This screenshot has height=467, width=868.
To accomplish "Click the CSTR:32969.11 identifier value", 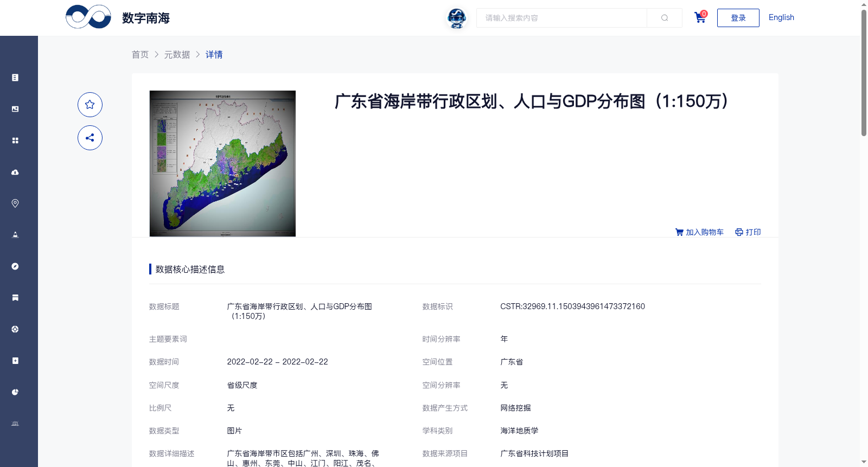I will (572, 306).
